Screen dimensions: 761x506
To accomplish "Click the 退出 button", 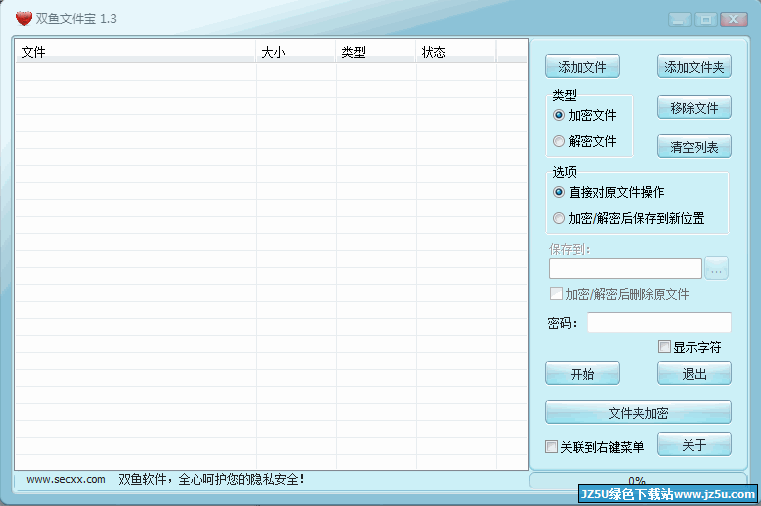I will pos(694,373).
